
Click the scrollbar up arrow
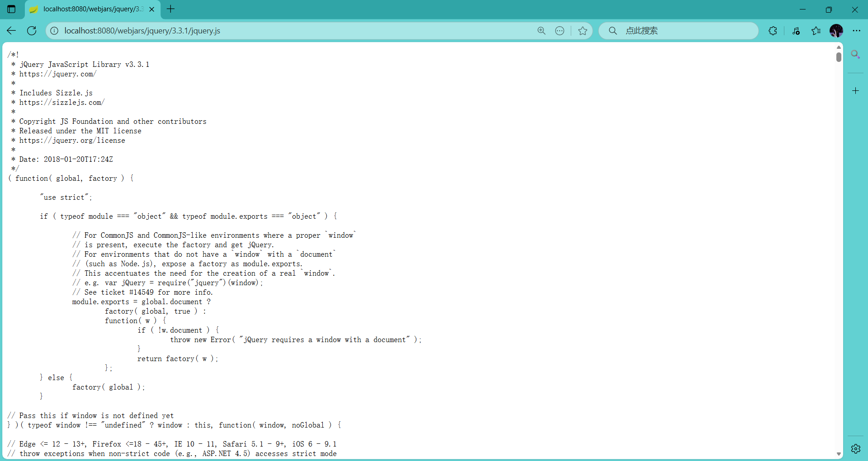point(839,47)
